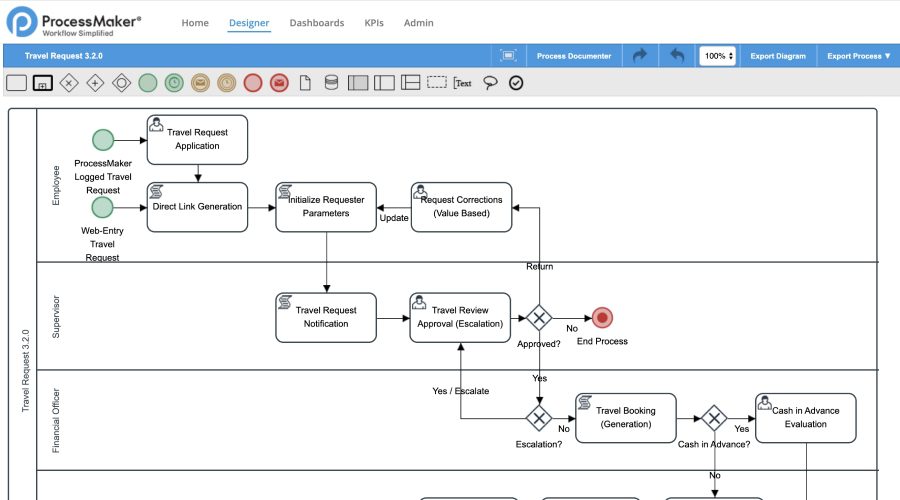Select the Data store tool

331,83
